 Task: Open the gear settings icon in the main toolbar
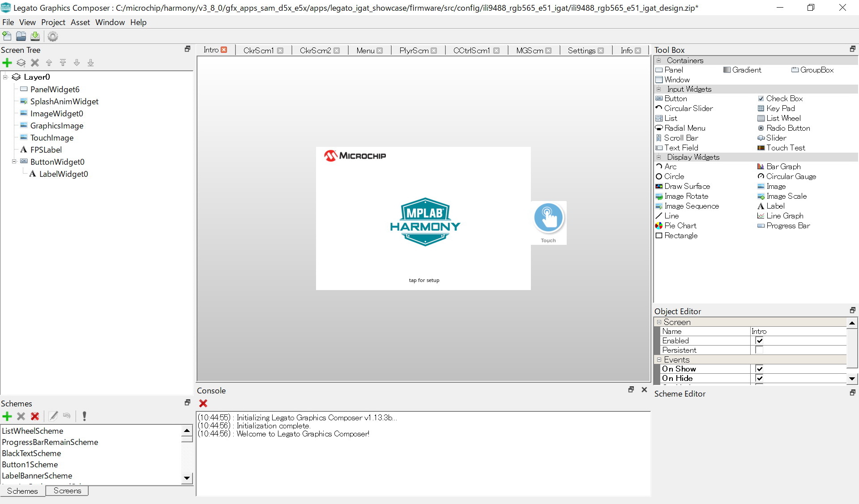[53, 36]
